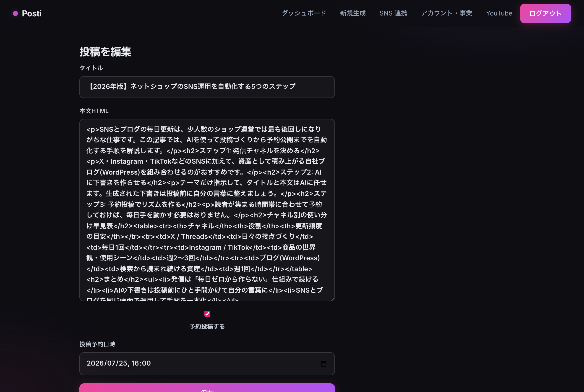Click the 本文HTML label

click(x=94, y=111)
